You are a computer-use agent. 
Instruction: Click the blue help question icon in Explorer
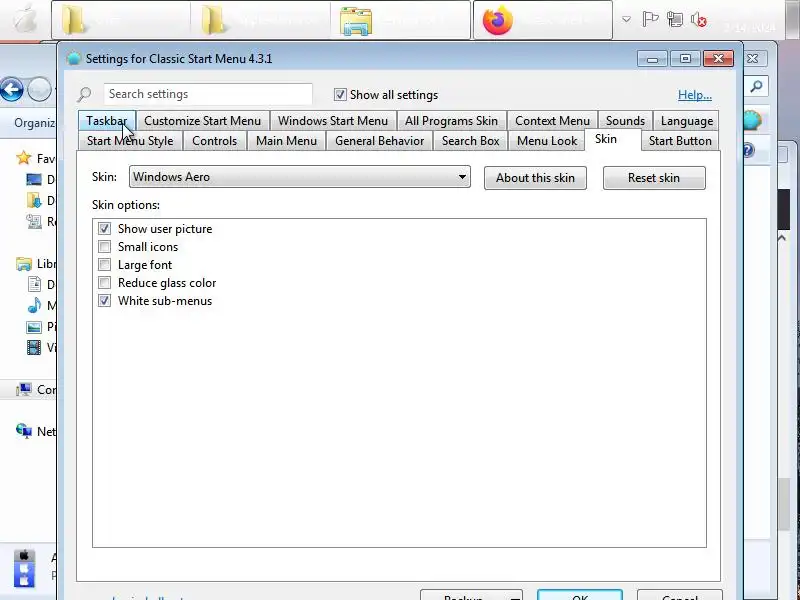[x=748, y=150]
